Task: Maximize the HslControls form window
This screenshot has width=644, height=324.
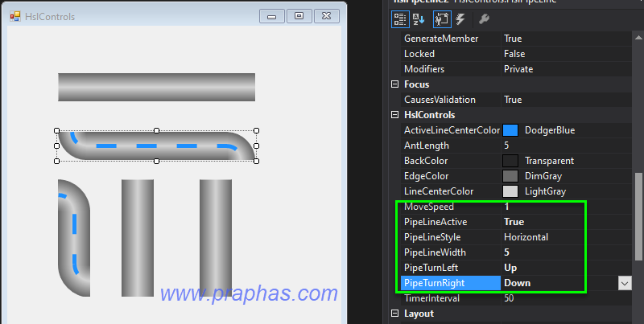Action: pyautogui.click(x=299, y=16)
